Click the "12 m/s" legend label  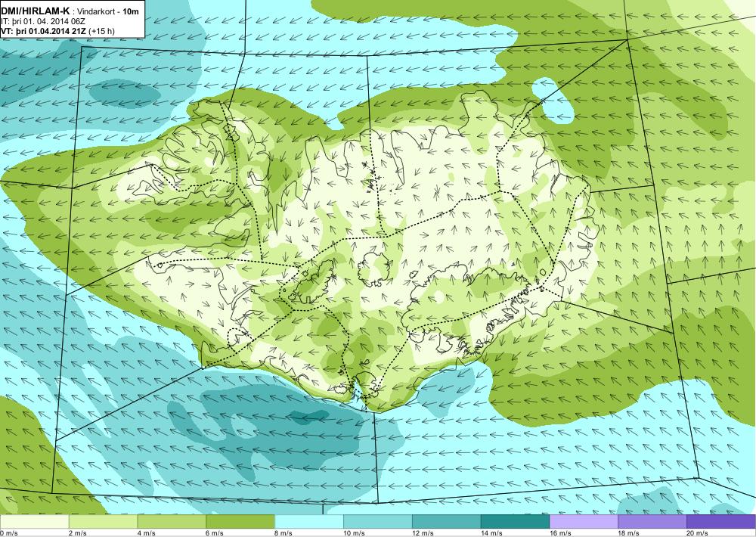[x=423, y=533]
